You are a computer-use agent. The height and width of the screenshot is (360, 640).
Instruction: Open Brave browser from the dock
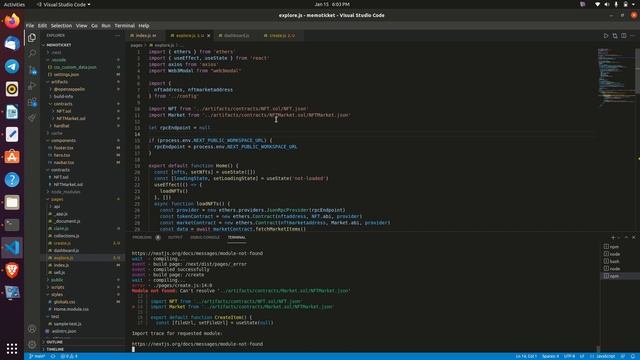click(12, 270)
